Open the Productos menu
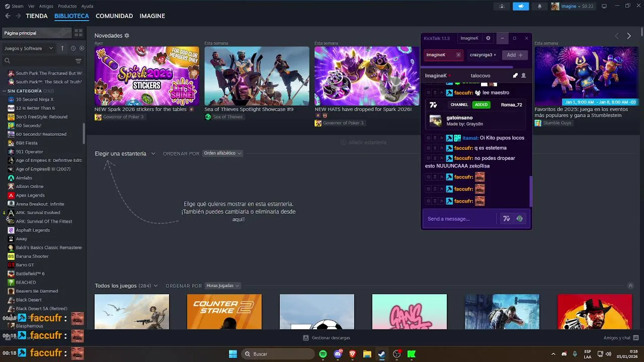This screenshot has width=644, height=362. 67,6
